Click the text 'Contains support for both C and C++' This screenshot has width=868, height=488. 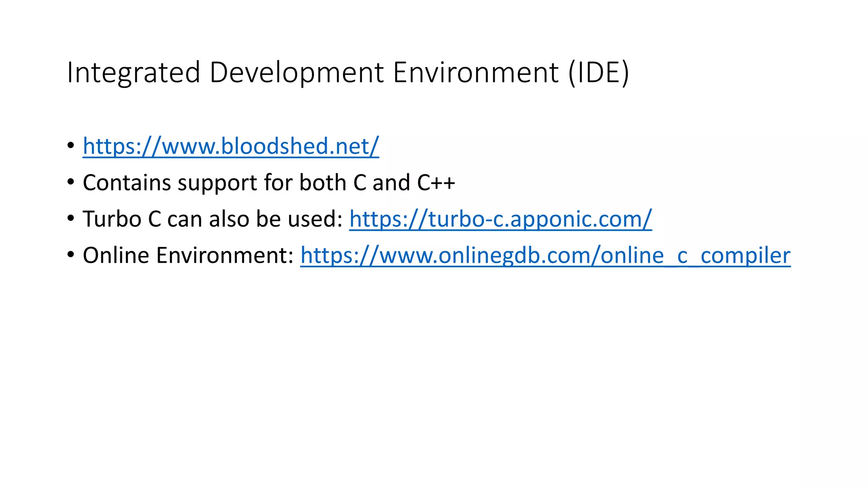coord(269,183)
